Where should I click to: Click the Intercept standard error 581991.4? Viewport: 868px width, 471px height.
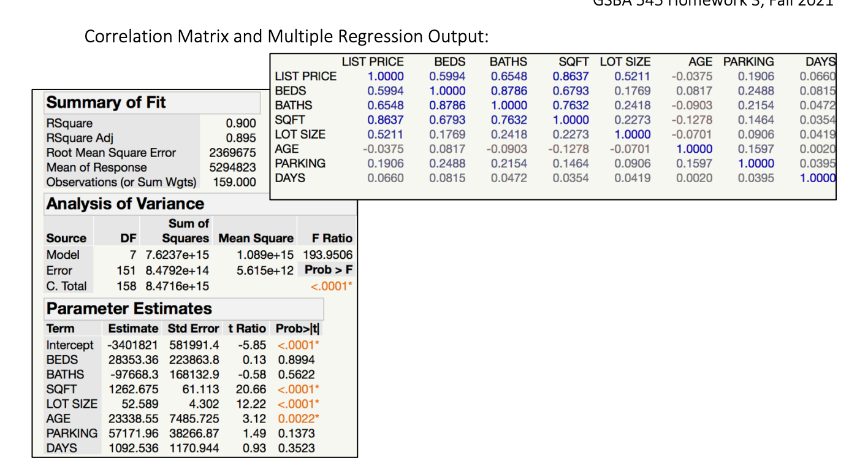pos(194,345)
